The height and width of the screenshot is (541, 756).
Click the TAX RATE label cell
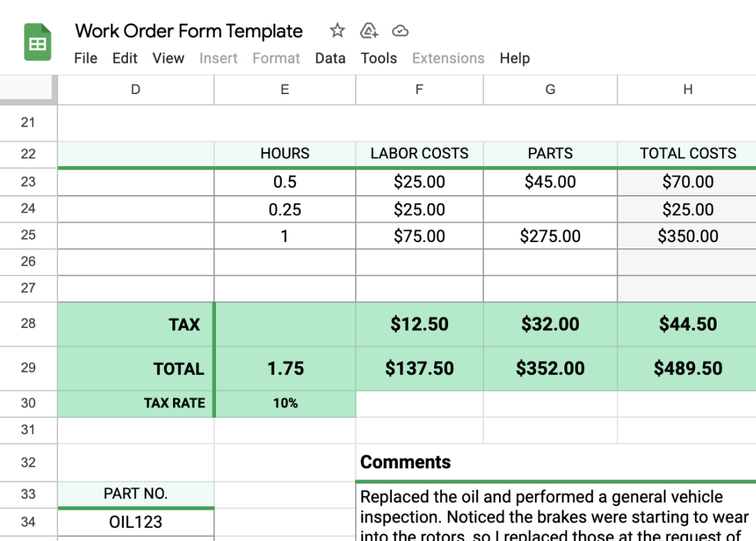(136, 404)
